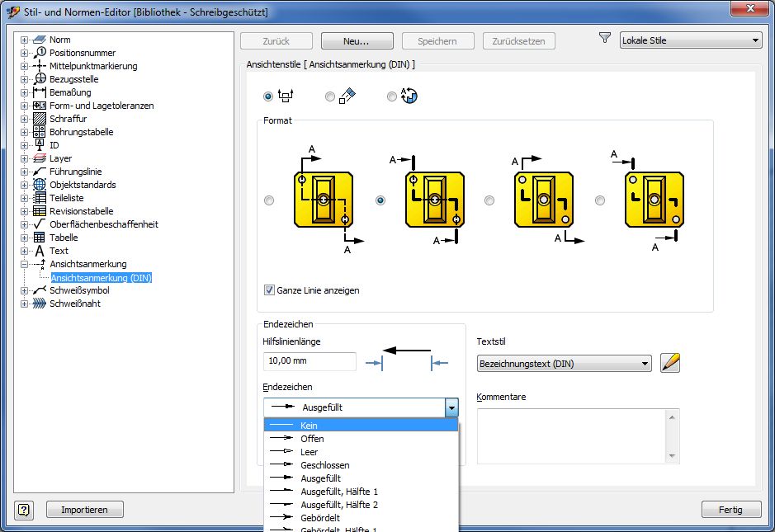Select the radio button beside the paint bucket icon

[330, 97]
